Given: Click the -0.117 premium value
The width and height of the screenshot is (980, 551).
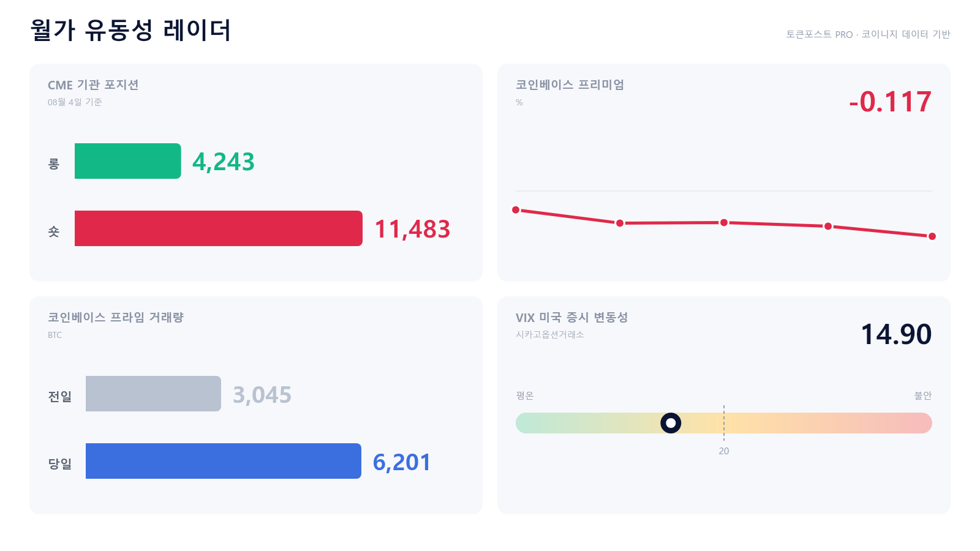Looking at the screenshot, I should tap(891, 102).
